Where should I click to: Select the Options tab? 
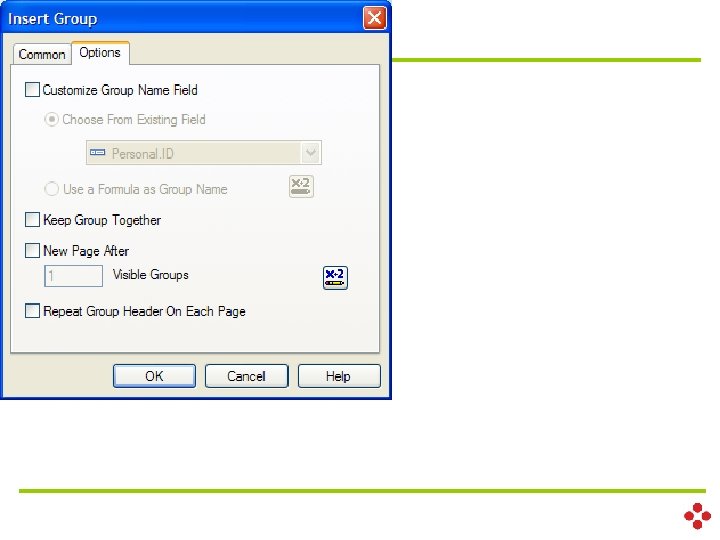(x=100, y=53)
